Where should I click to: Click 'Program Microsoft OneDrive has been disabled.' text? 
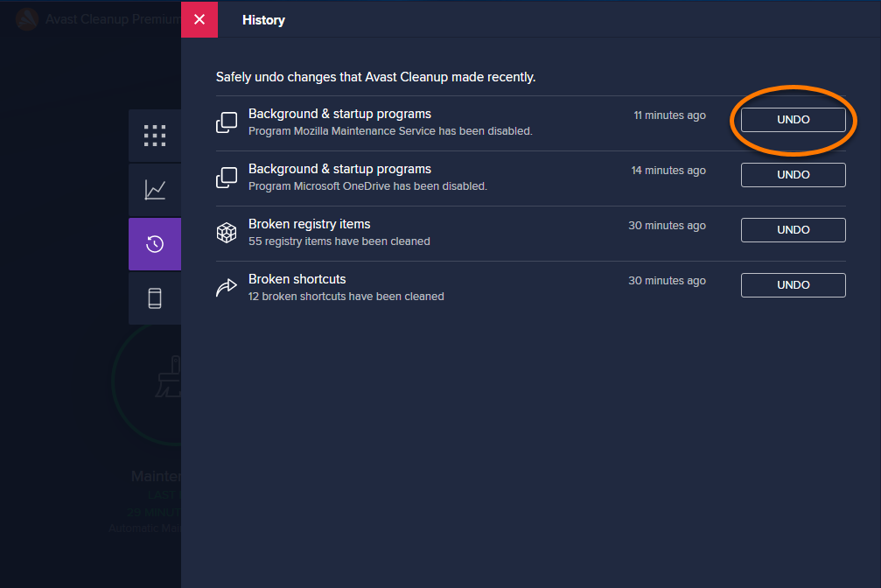tap(367, 186)
